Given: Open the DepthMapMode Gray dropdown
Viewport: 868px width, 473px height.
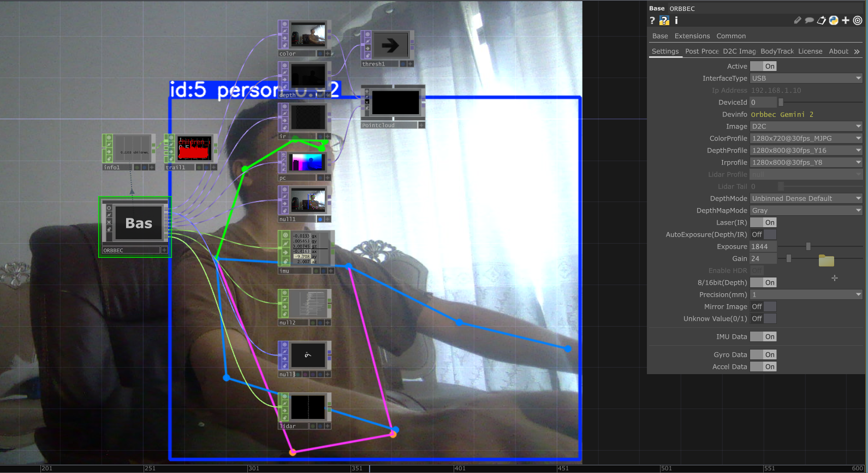Looking at the screenshot, I should click(806, 210).
